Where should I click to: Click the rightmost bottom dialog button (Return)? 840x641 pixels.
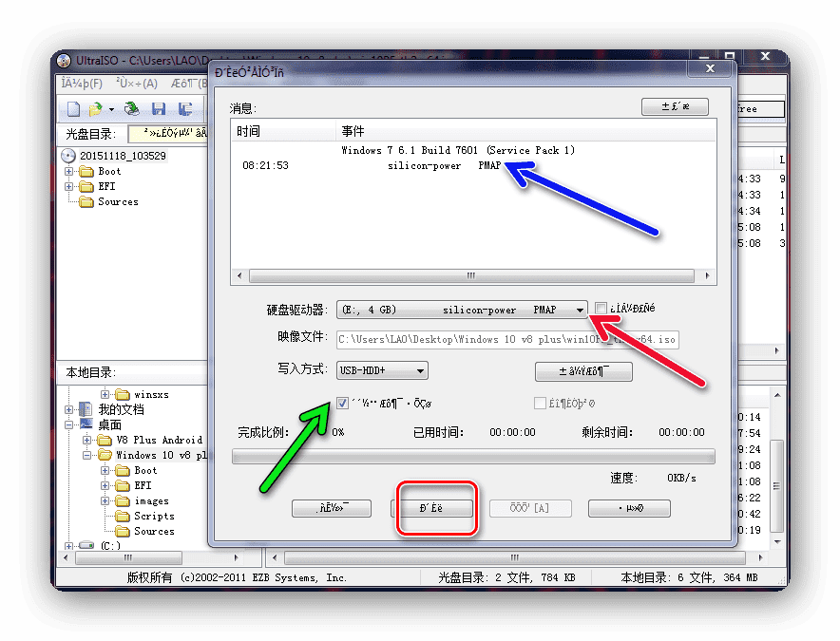(629, 508)
